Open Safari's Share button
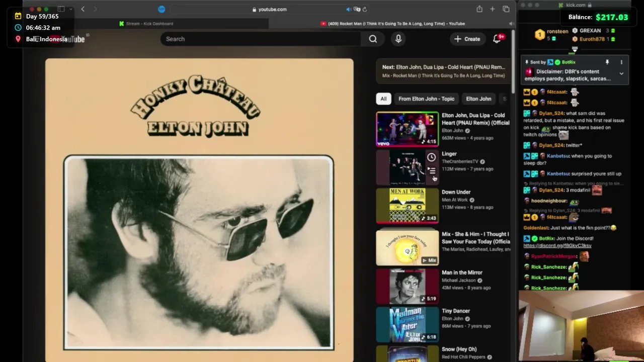This screenshot has height=362, width=644. pyautogui.click(x=479, y=9)
